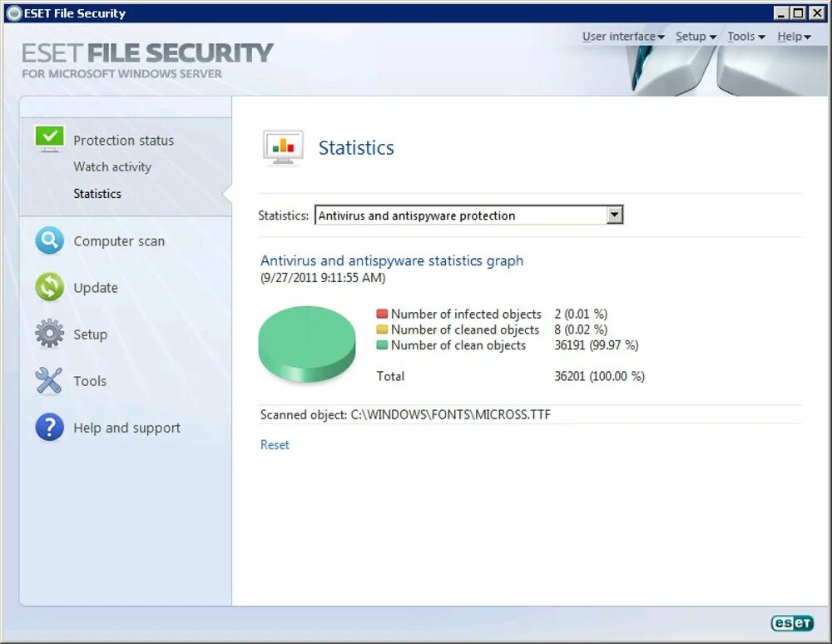
Task: Click the ESET logo at bottom right
Action: tap(792, 622)
